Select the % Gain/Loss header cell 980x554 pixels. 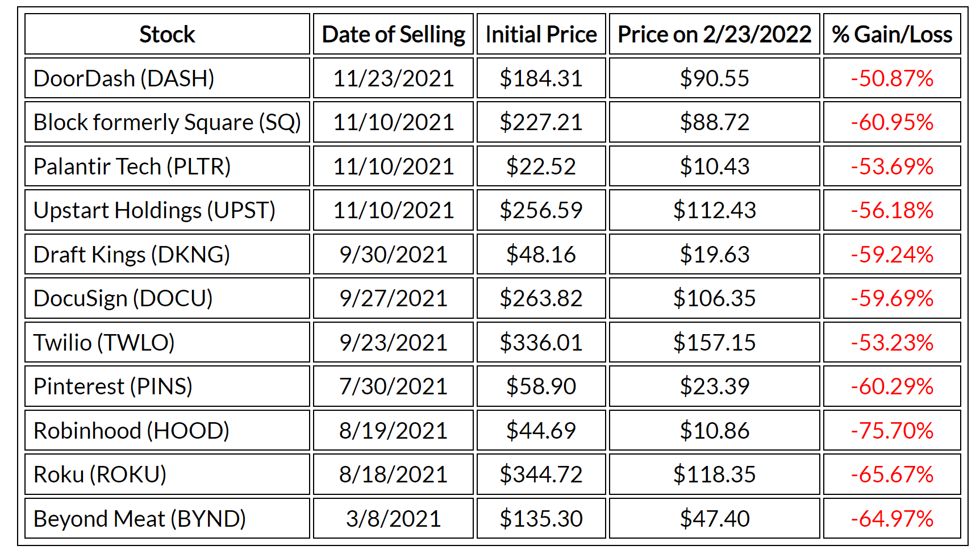click(891, 35)
